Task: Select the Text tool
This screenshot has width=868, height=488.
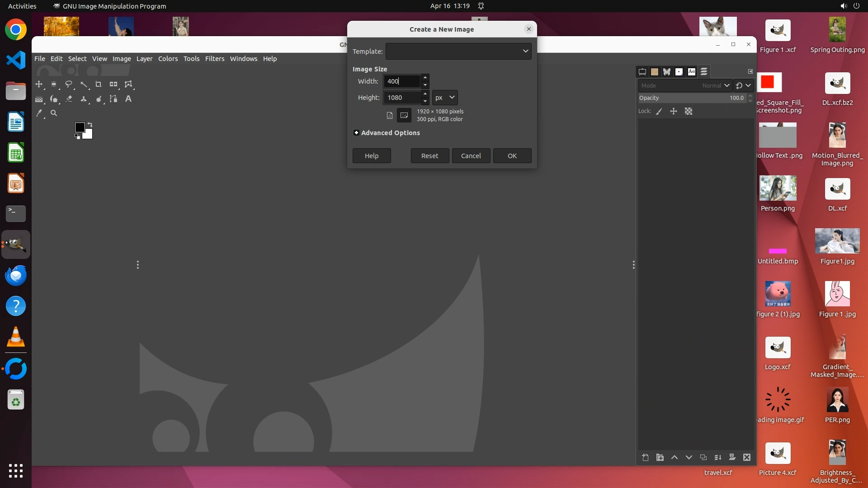Action: coord(128,99)
